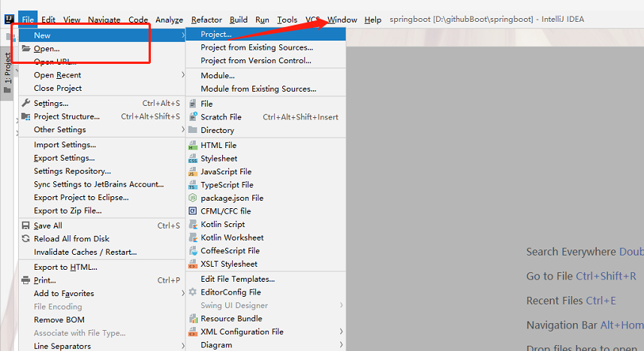
Task: Choose Module... from New submenu
Action: coord(266,76)
